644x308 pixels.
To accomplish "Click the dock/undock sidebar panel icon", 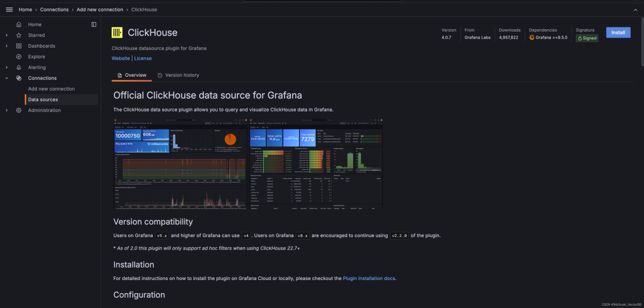I will click(94, 24).
